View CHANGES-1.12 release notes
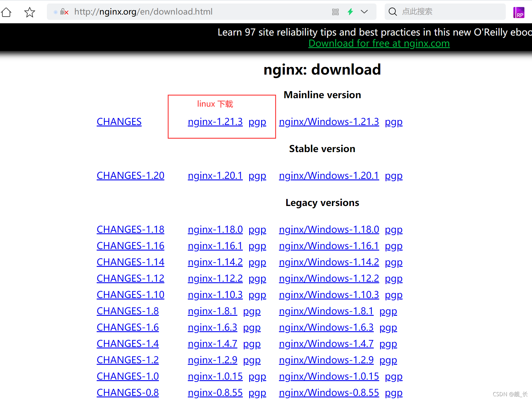 click(130, 278)
